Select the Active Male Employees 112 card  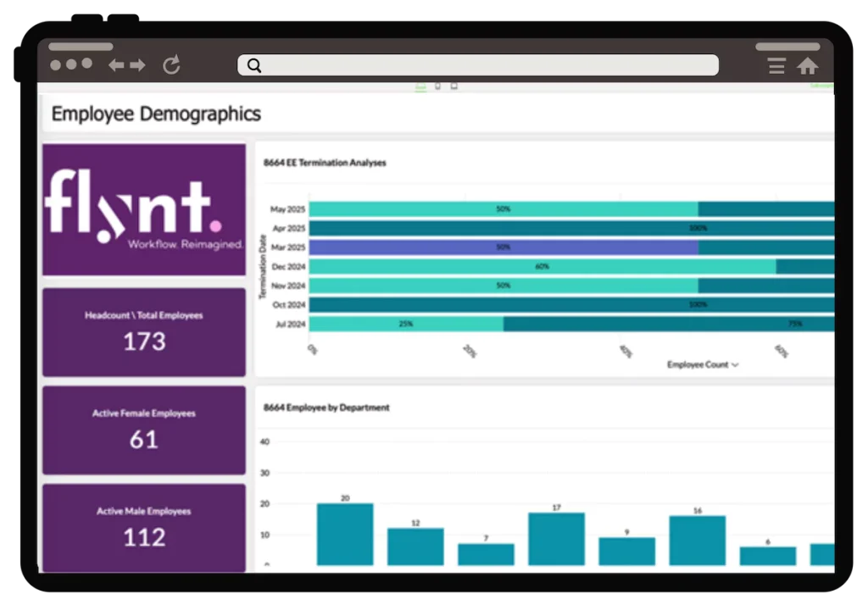(144, 527)
